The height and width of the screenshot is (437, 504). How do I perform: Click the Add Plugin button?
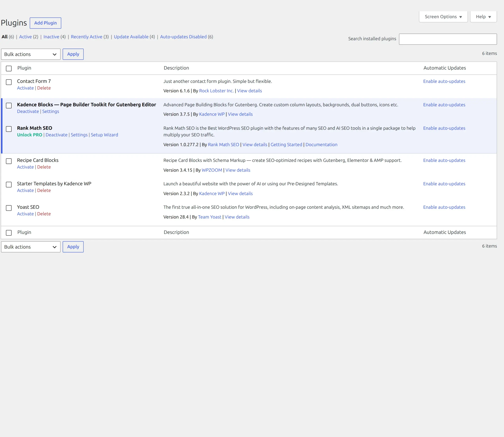pos(45,23)
